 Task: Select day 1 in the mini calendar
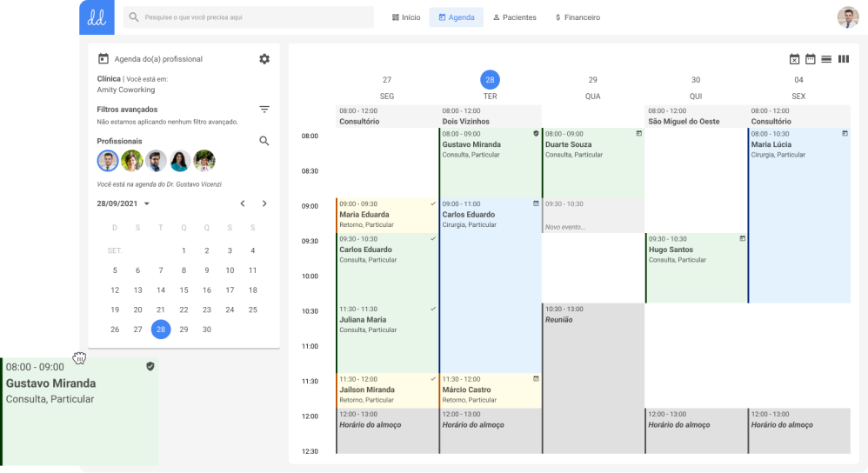point(184,250)
